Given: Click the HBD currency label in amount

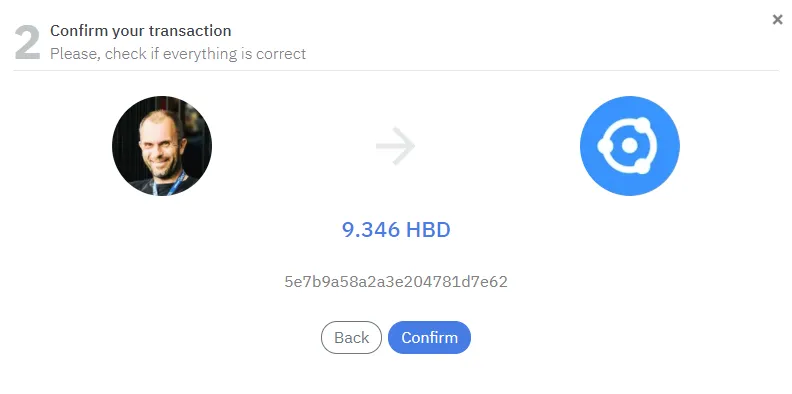Looking at the screenshot, I should coord(428,230).
